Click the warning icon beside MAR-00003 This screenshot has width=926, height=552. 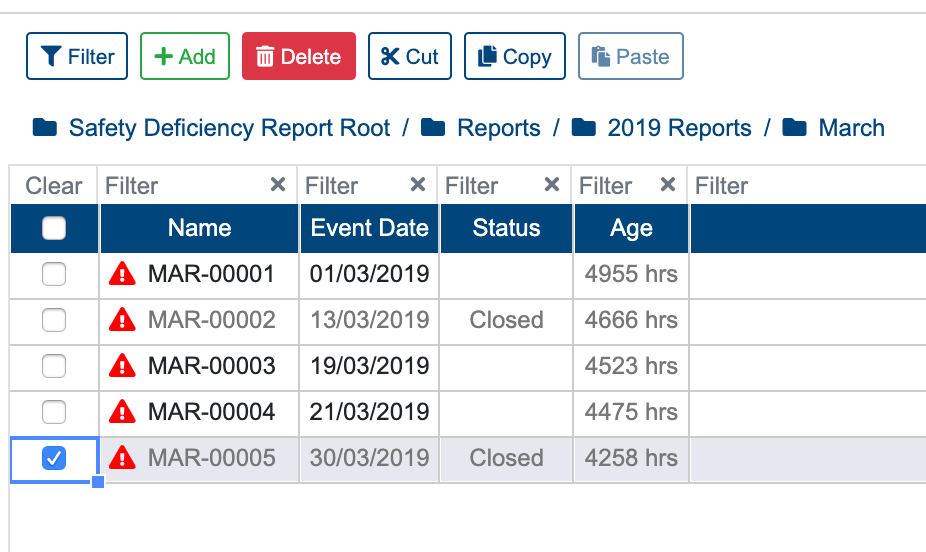pos(122,366)
